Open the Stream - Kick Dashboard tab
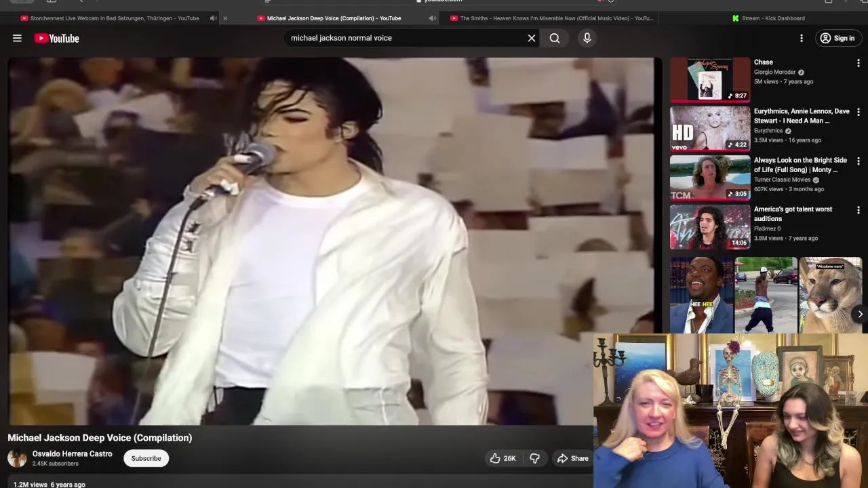This screenshot has height=488, width=868. [x=768, y=18]
